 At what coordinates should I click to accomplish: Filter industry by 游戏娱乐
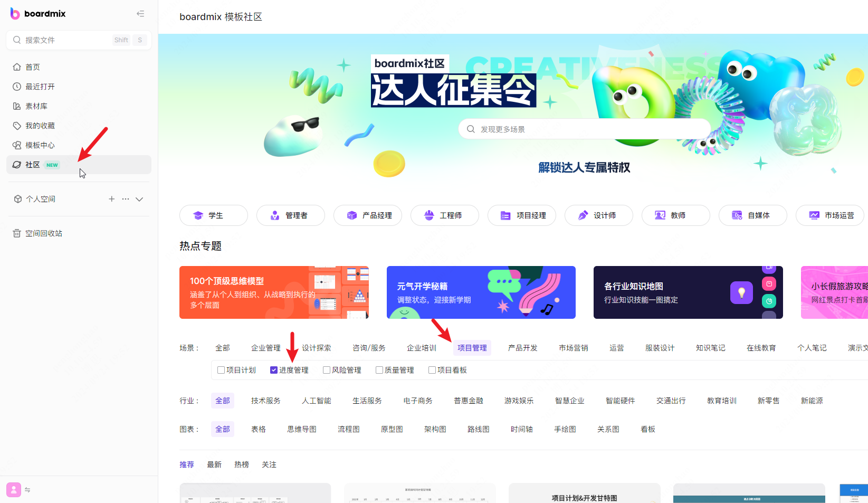(x=519, y=401)
